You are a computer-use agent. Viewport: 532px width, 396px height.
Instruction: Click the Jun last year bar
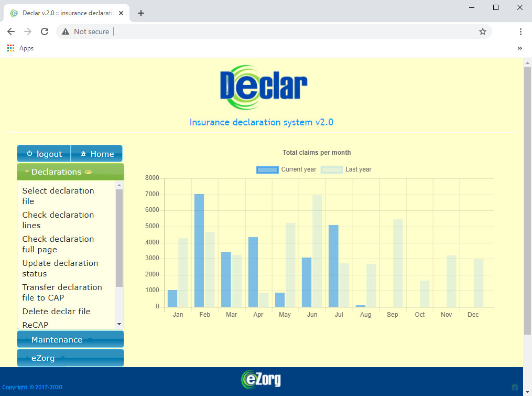[x=317, y=251]
